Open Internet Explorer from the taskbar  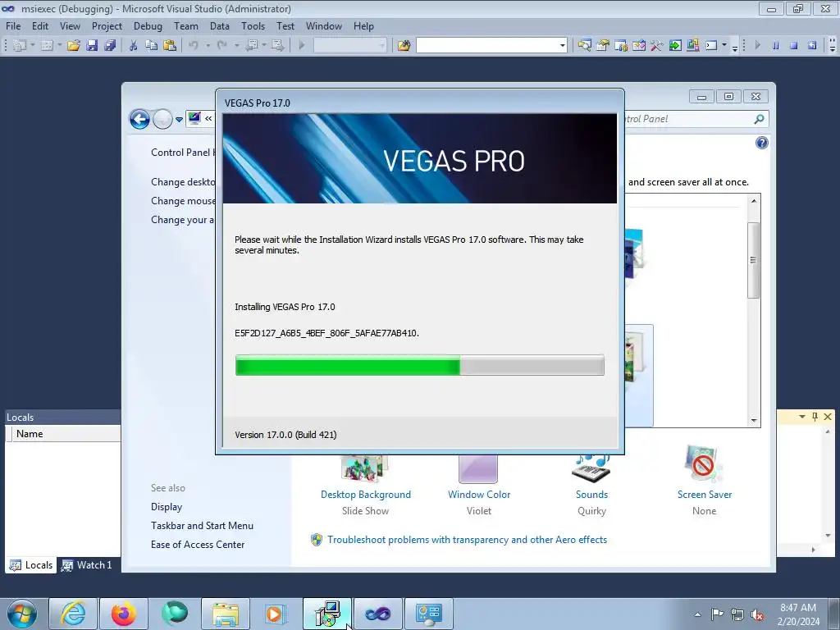73,614
